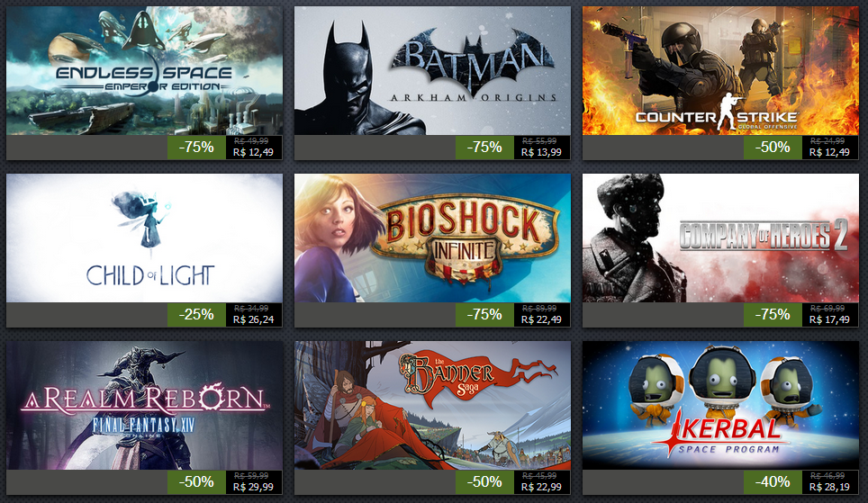
Task: Click the R$ 29,99 price for Final Fantasy XIV
Action: pyautogui.click(x=253, y=487)
